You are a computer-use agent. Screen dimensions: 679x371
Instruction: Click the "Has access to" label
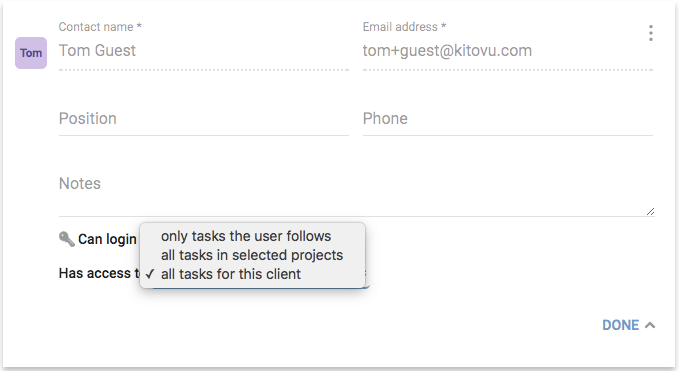click(99, 274)
